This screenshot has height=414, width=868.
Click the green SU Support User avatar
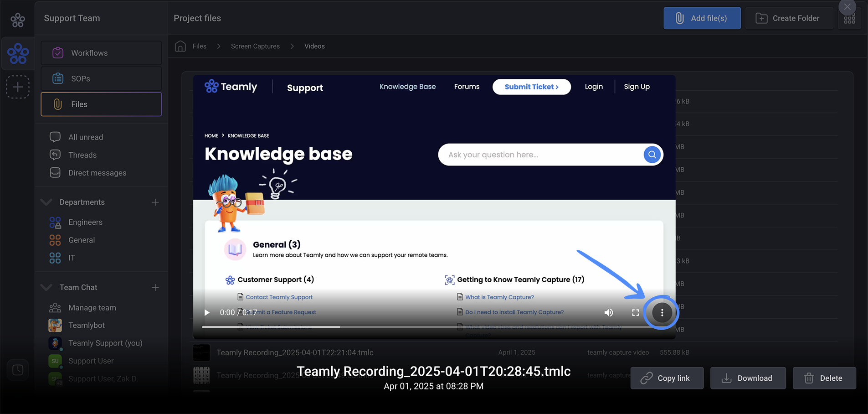pos(55,361)
